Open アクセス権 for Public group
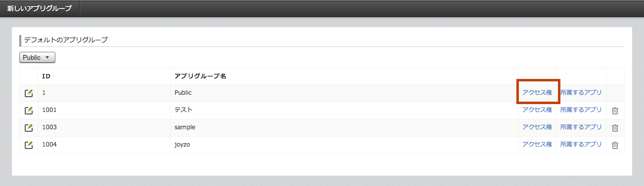 (537, 92)
